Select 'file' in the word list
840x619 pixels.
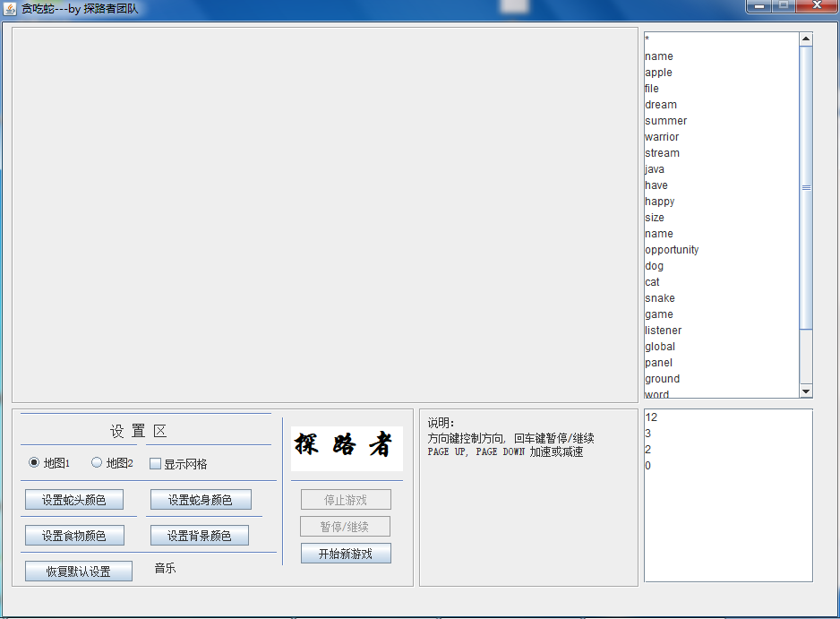tap(651, 89)
